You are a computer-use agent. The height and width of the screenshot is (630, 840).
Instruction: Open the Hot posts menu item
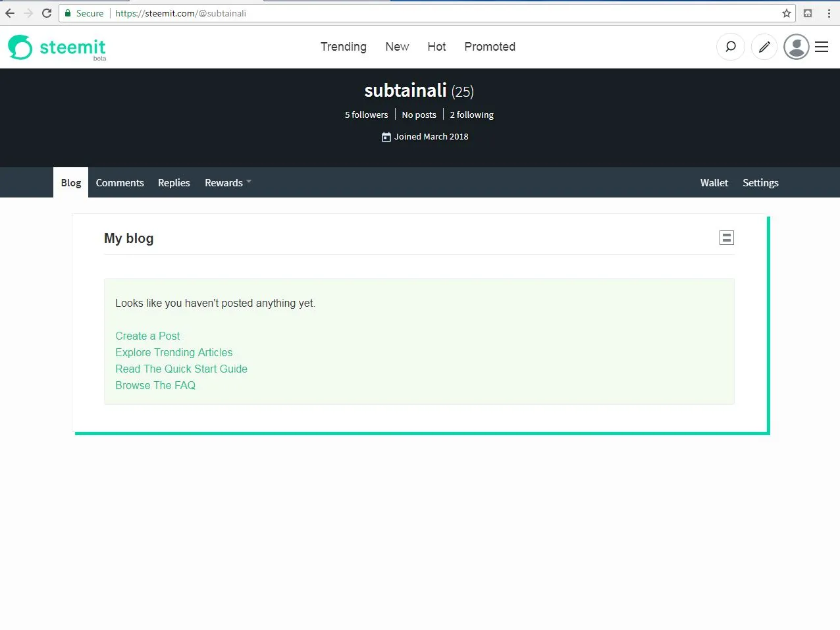436,47
